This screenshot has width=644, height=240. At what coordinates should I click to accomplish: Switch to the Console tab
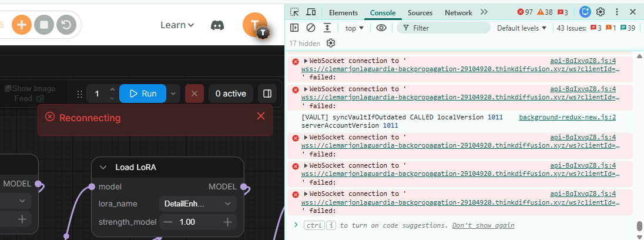(383, 13)
